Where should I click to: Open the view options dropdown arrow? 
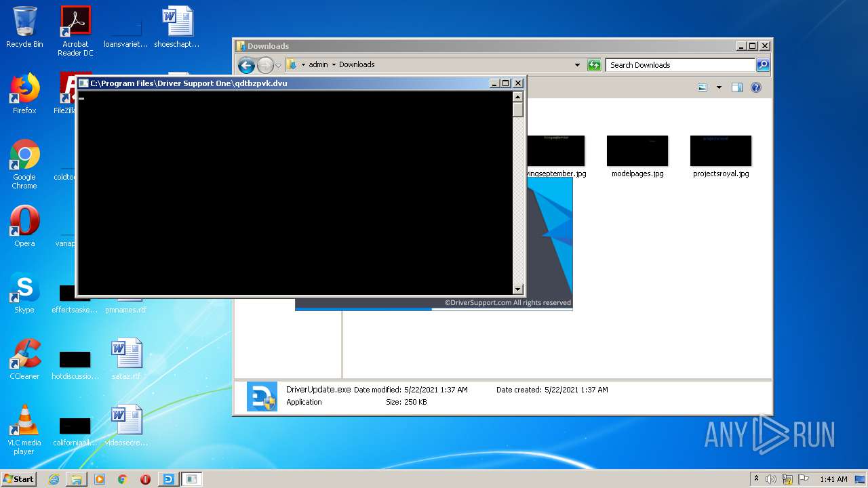pos(719,87)
